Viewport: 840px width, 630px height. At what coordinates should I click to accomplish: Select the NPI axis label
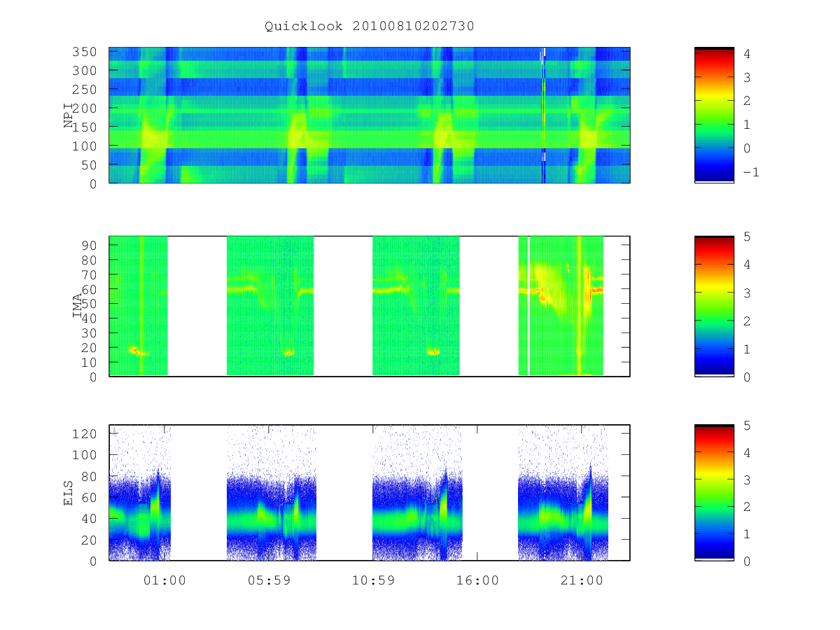pos(69,115)
